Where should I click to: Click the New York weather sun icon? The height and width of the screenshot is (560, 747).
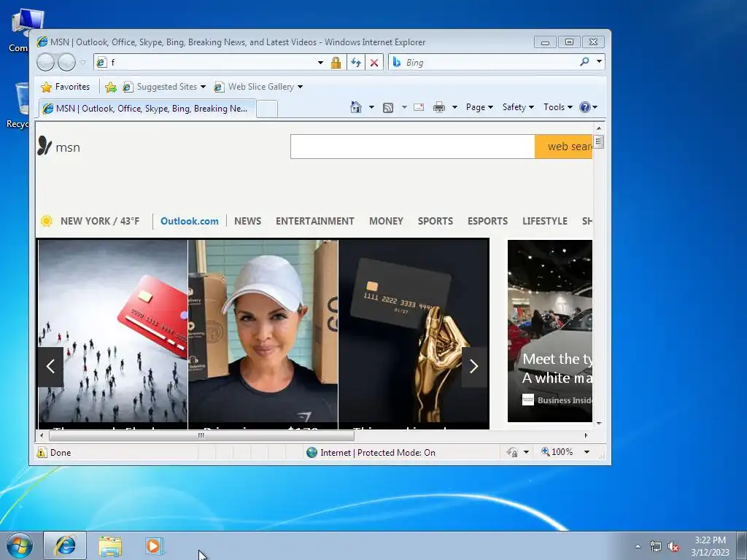point(47,221)
